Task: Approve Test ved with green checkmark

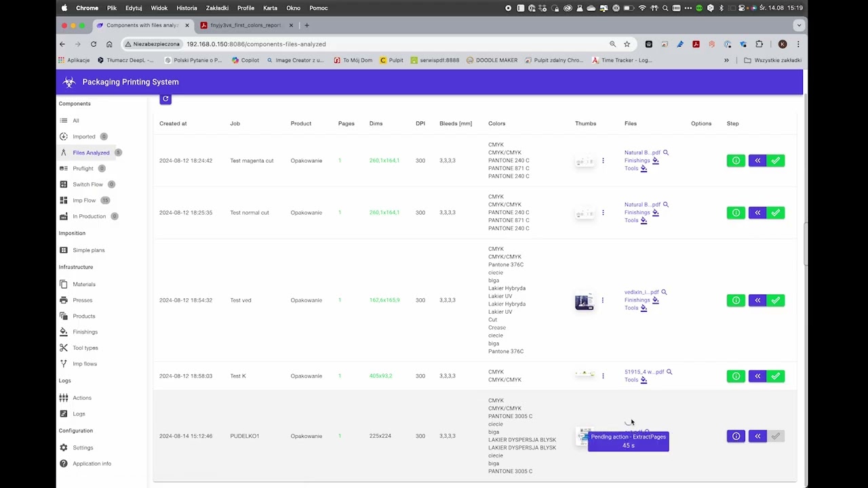Action: tap(776, 300)
